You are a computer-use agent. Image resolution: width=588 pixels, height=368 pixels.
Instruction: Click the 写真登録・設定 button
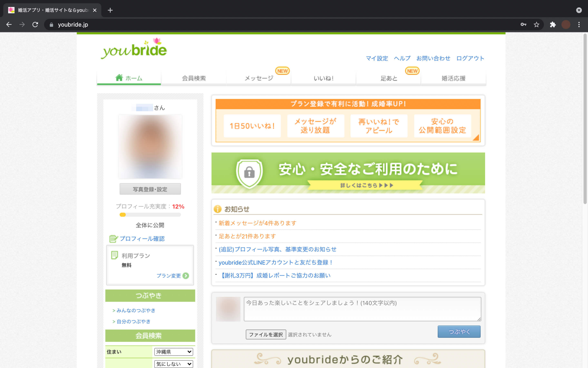pos(150,189)
